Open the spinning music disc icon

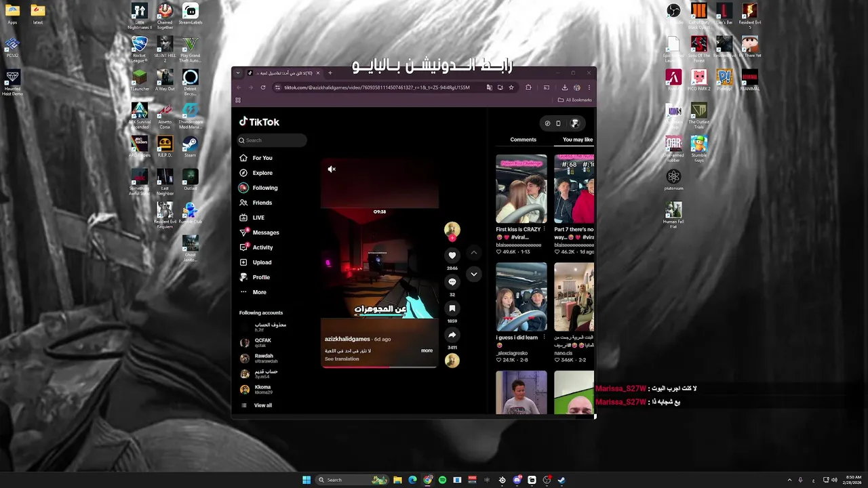(452, 361)
